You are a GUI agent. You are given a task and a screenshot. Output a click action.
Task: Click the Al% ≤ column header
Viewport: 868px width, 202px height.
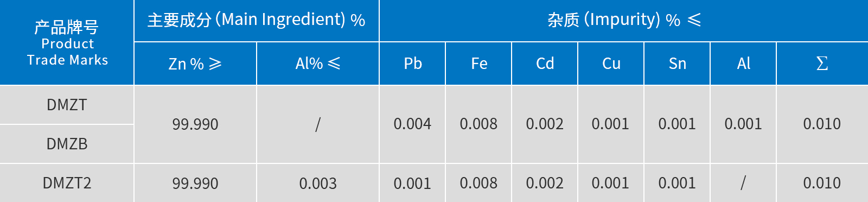(x=318, y=64)
